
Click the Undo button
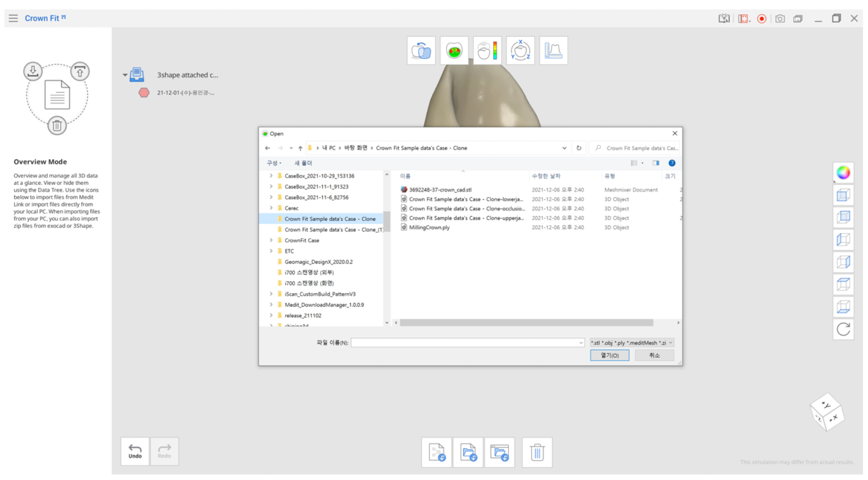click(x=135, y=451)
